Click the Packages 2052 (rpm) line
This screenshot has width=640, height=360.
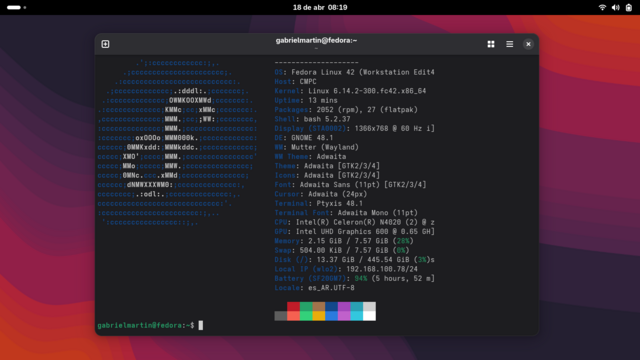coord(346,110)
